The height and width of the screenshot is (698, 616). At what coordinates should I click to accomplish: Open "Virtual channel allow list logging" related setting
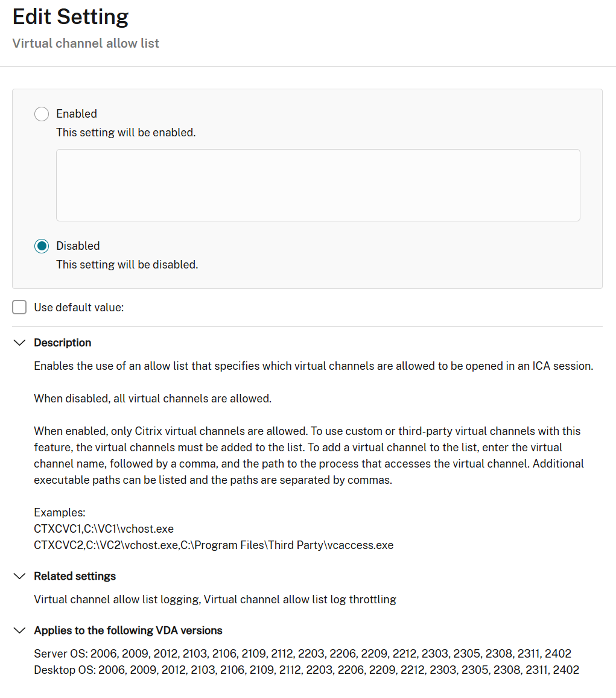point(116,600)
